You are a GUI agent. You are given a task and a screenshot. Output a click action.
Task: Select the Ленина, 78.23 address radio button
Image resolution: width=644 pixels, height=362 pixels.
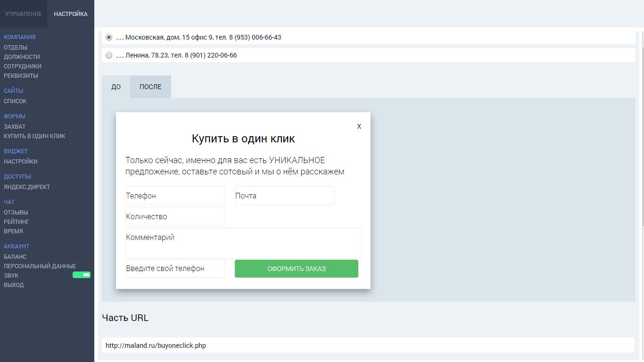[x=109, y=55]
